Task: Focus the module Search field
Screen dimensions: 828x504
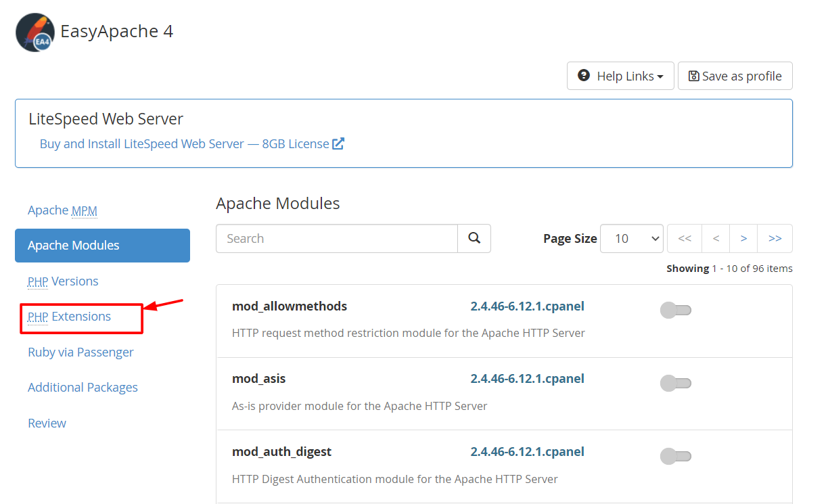Action: coord(337,238)
